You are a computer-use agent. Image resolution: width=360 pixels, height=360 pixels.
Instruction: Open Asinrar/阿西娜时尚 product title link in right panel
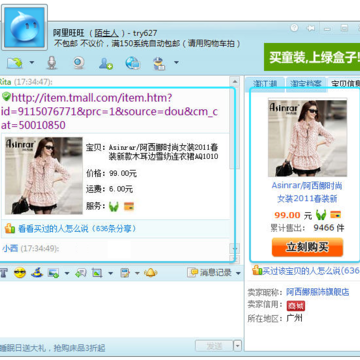click(307, 192)
